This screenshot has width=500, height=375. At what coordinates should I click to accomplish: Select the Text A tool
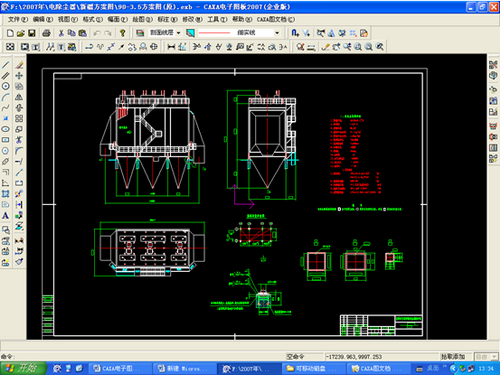(6, 216)
